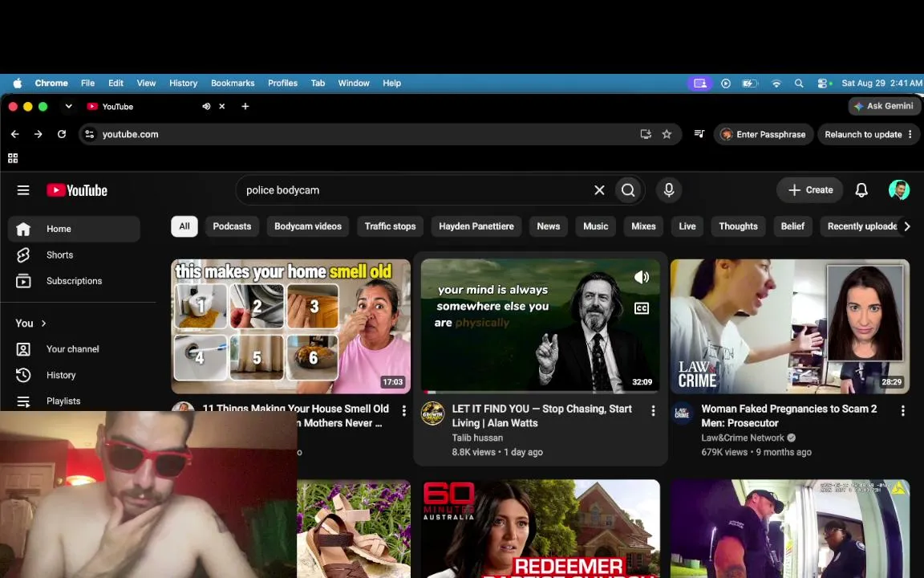Click Enter Passphrase profile button
This screenshot has height=578, width=924.
[764, 135]
